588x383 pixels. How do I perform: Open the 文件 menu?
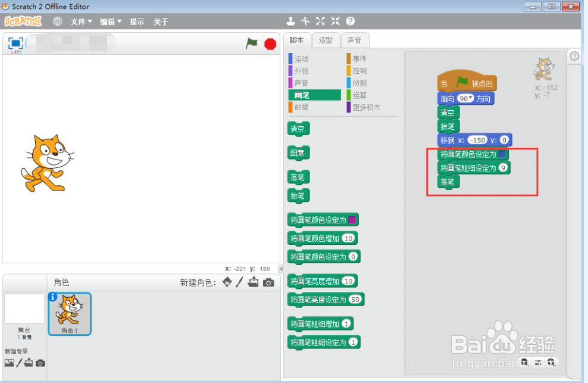[x=81, y=22]
